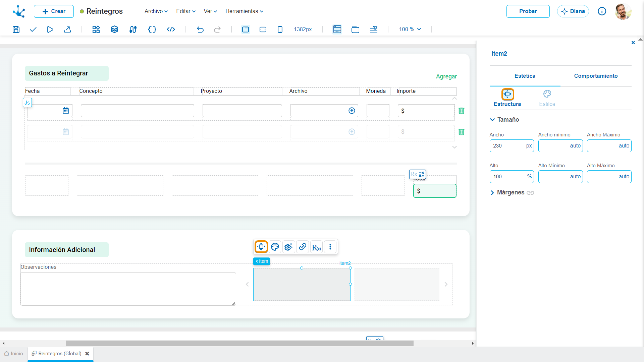Open the Herramientas menu

pyautogui.click(x=245, y=11)
